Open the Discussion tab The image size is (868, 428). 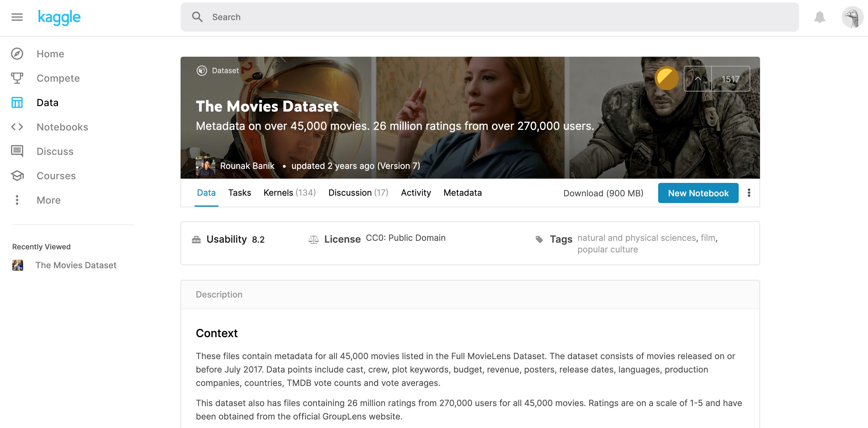point(358,193)
